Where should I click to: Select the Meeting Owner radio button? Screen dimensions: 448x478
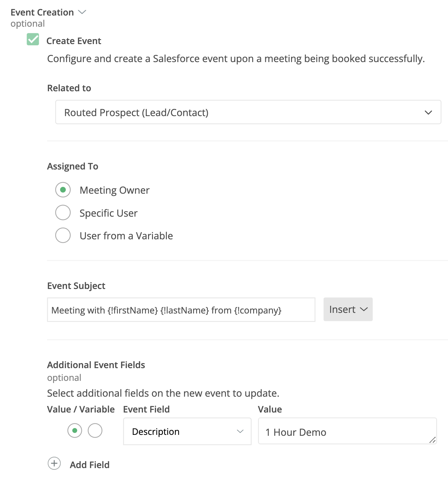click(63, 190)
